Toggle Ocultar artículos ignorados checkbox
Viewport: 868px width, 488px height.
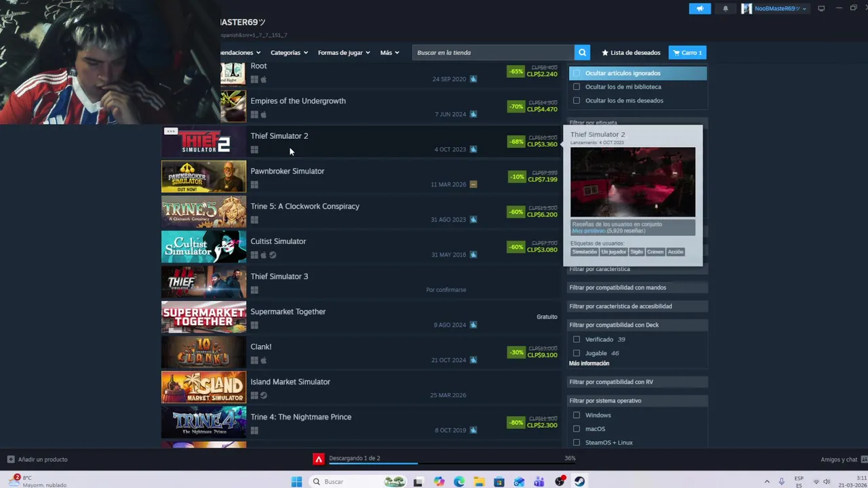point(576,73)
